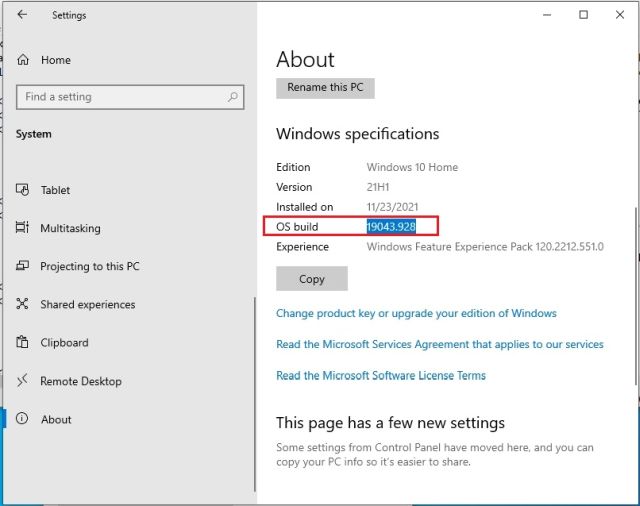This screenshot has width=640, height=506.
Task: Click the installed date 11/23/2021
Action: point(392,207)
